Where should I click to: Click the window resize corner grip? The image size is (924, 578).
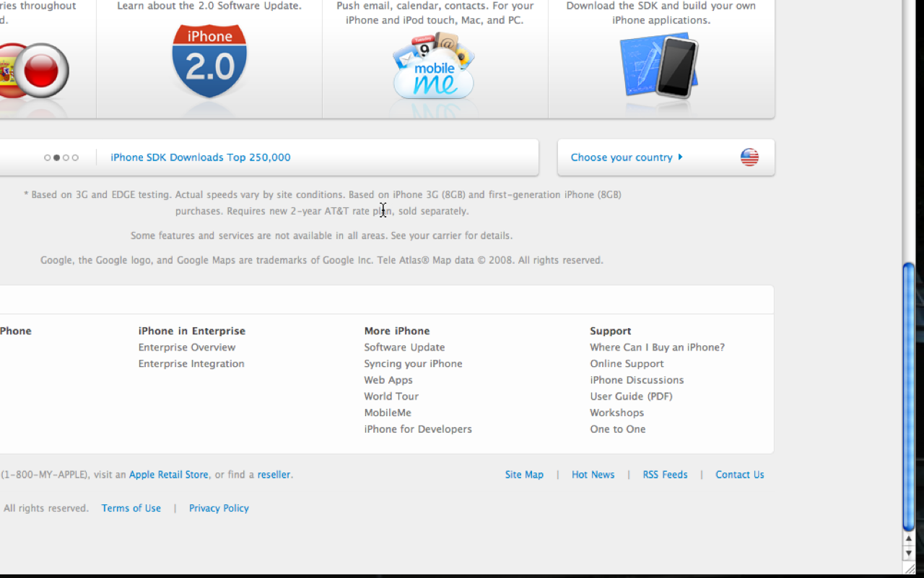[x=909, y=568]
